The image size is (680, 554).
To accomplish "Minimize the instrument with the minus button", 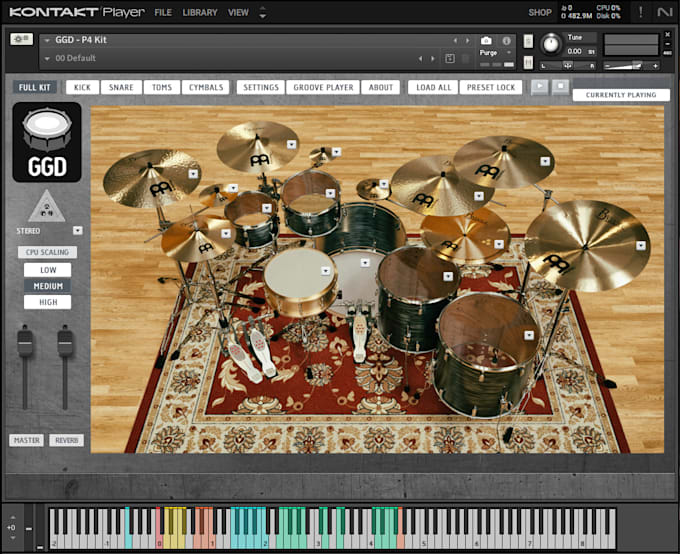I will (x=667, y=44).
